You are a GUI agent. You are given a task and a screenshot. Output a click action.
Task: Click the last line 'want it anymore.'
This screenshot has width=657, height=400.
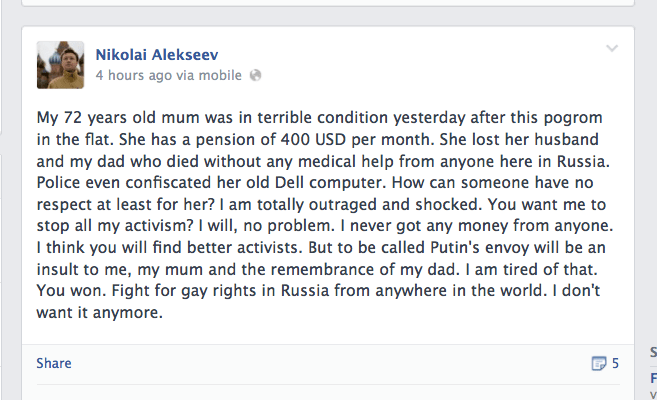click(x=99, y=313)
